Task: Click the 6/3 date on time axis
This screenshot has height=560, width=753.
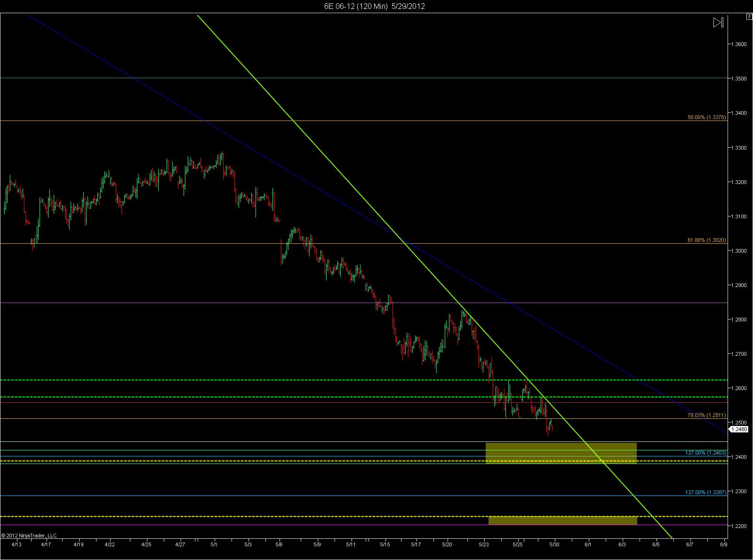Action: (x=622, y=544)
